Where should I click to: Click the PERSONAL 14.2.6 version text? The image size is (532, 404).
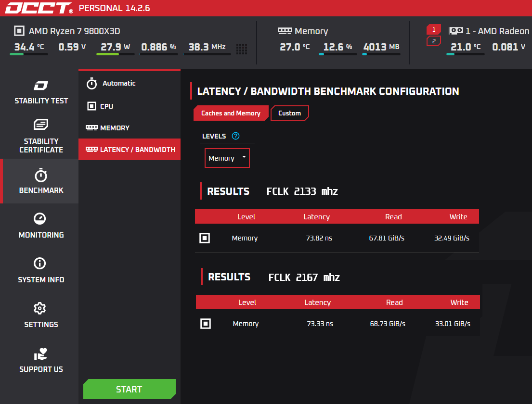coord(114,8)
